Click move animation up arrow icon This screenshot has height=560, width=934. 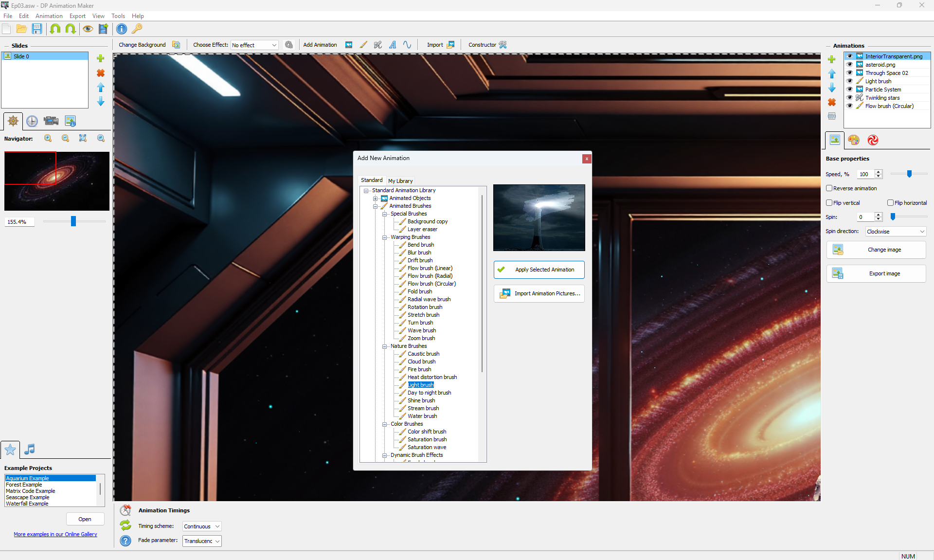(x=832, y=74)
